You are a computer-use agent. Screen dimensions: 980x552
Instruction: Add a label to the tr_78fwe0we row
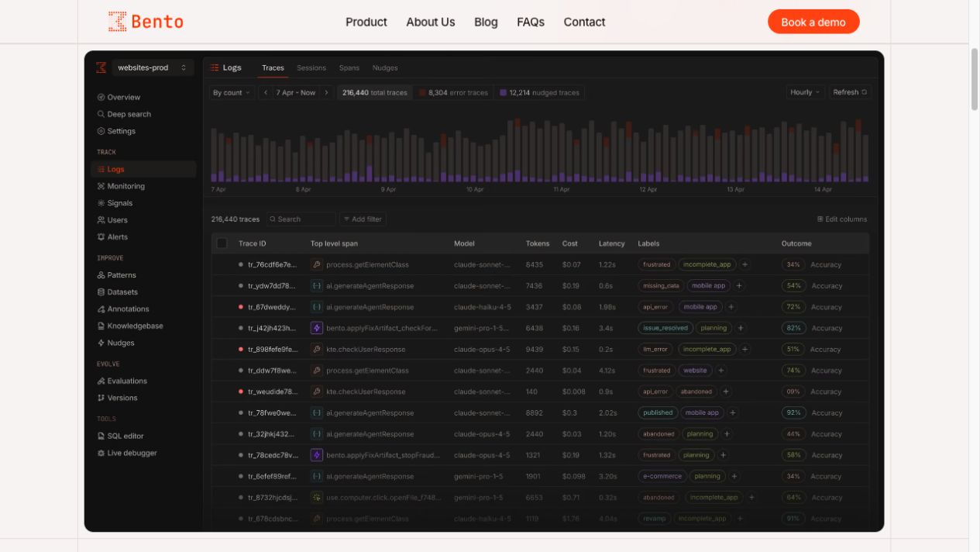pos(732,412)
